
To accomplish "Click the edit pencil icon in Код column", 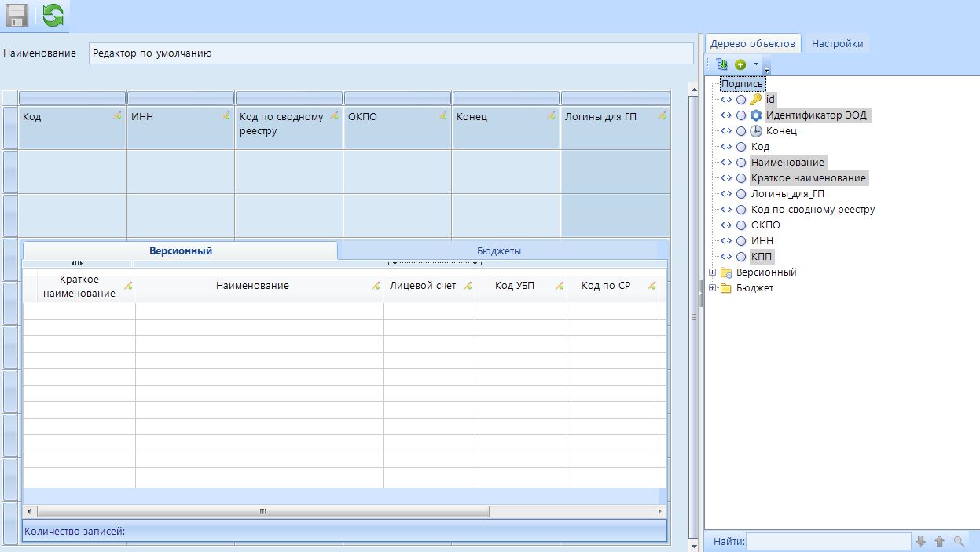I will 117,116.
